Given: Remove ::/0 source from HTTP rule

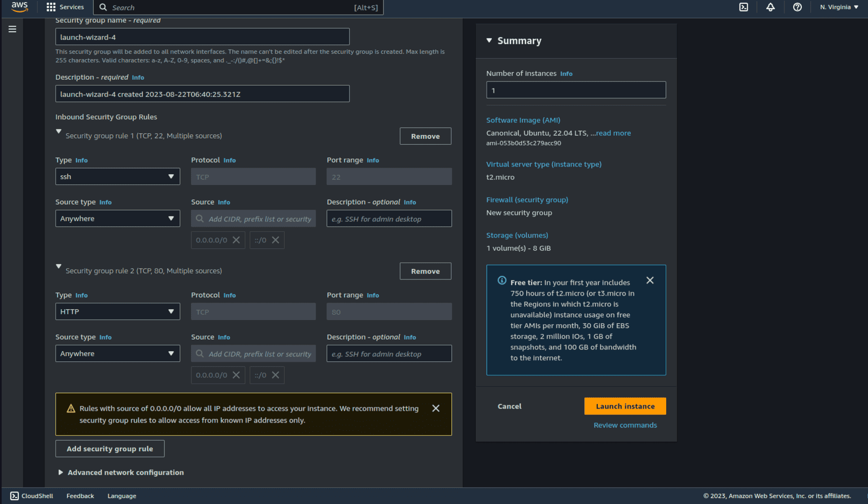Looking at the screenshot, I should pos(276,375).
